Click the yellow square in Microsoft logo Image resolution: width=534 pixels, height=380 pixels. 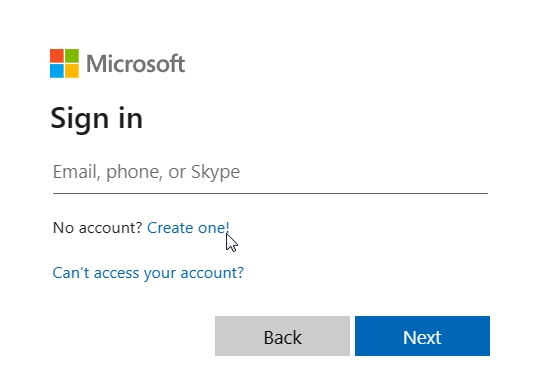pos(72,71)
